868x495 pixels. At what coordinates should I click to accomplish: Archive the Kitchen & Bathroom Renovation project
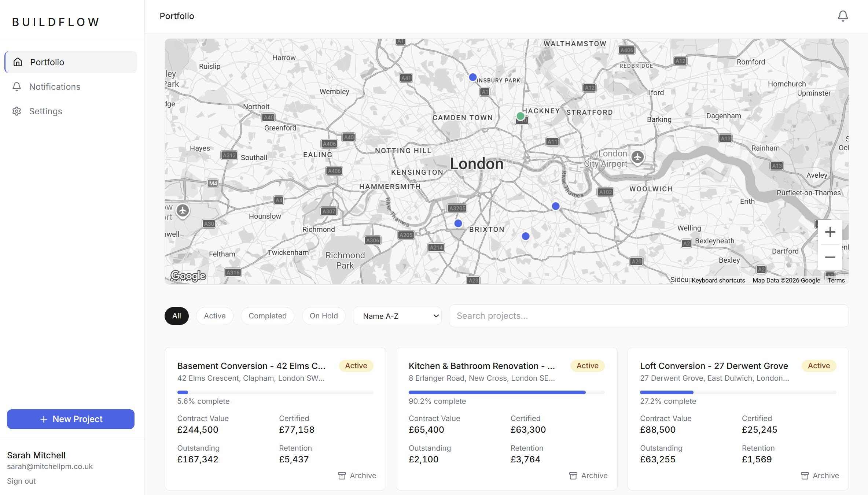[588, 476]
